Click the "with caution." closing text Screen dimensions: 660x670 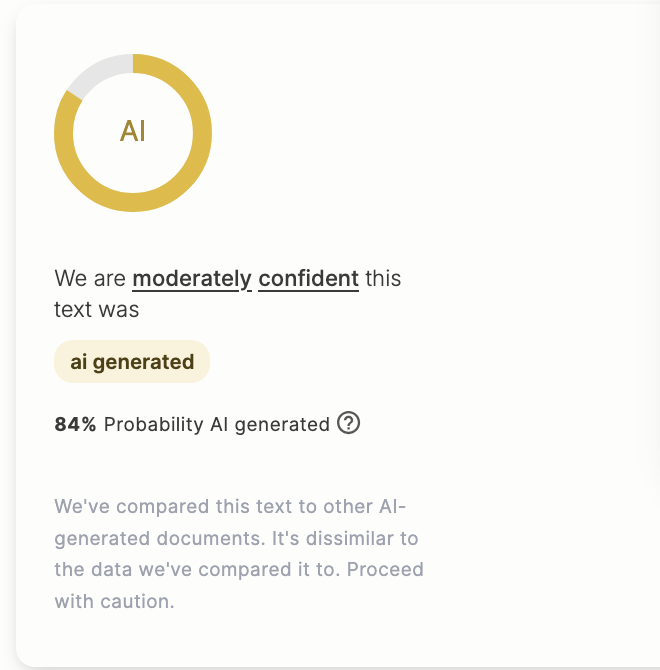click(114, 603)
